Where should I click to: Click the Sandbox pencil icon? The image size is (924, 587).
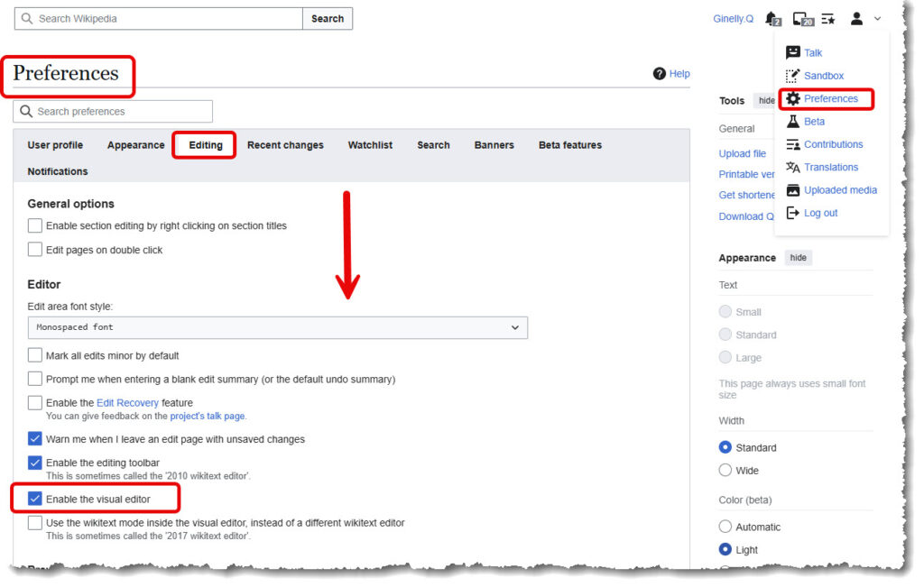coord(792,76)
